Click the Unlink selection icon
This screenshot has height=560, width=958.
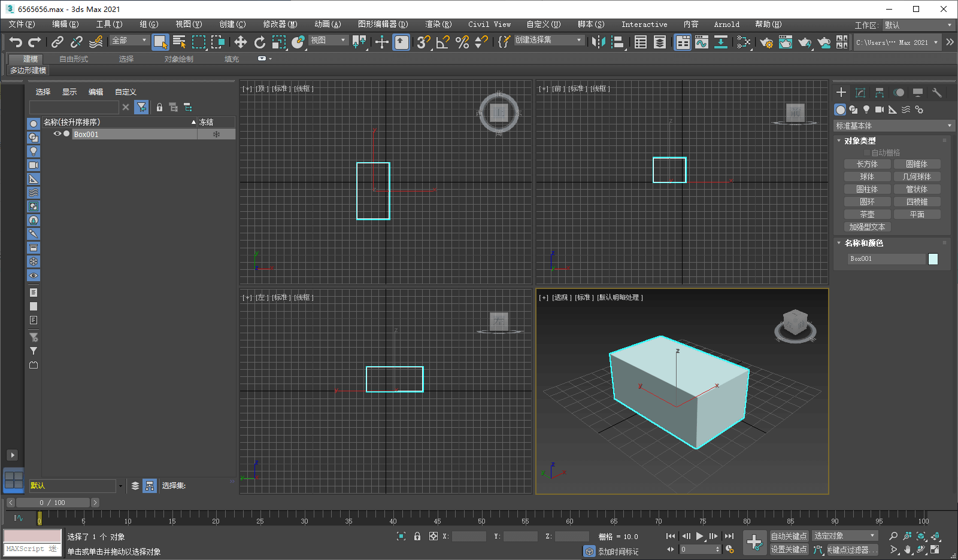pos(77,42)
